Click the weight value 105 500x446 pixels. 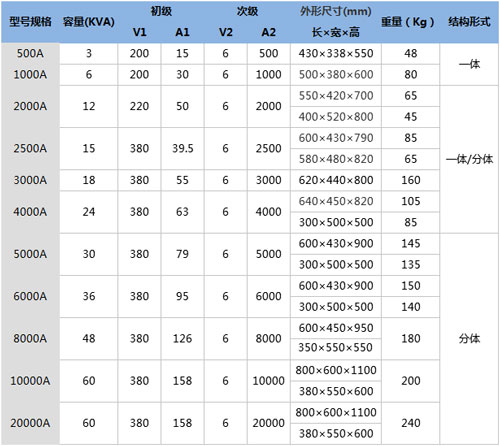tap(411, 201)
